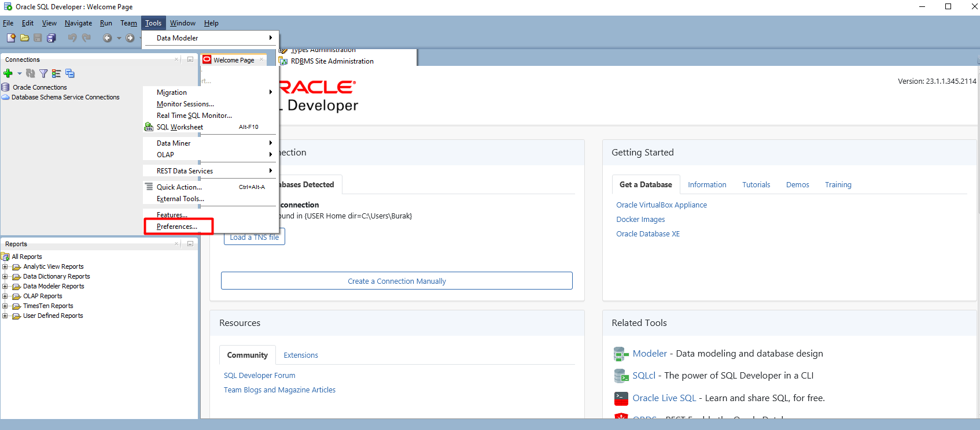The width and height of the screenshot is (980, 430).
Task: Expand the Analytic View Reports node
Action: pos(5,267)
